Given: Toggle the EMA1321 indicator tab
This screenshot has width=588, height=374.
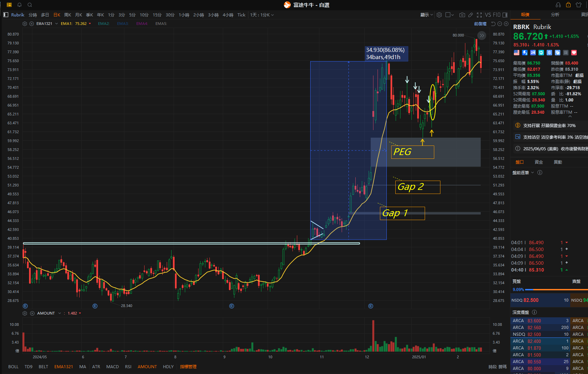Looking at the screenshot, I should 64,366.
